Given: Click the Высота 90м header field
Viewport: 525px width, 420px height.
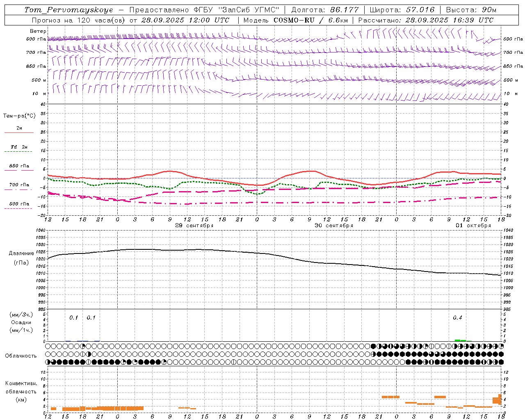Looking at the screenshot, I should pos(471,10).
